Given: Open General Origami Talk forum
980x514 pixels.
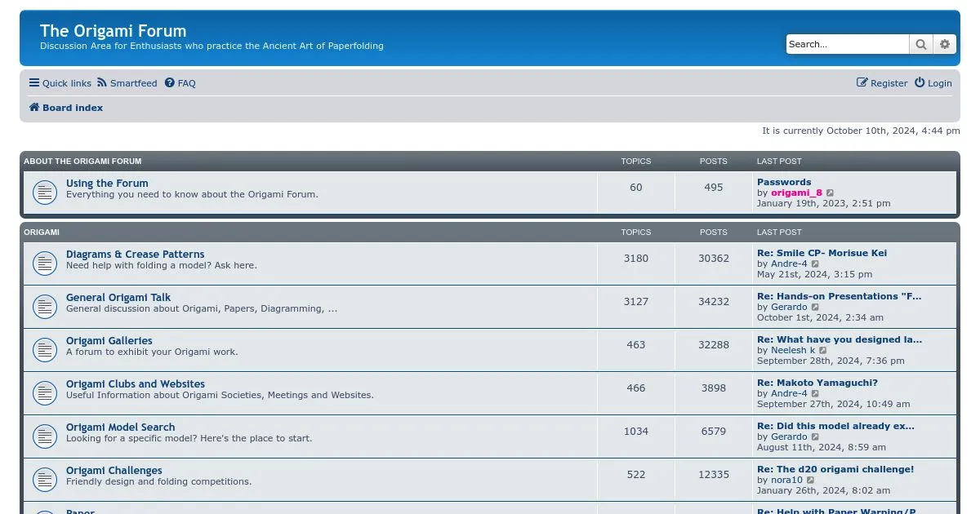Looking at the screenshot, I should click(x=118, y=298).
